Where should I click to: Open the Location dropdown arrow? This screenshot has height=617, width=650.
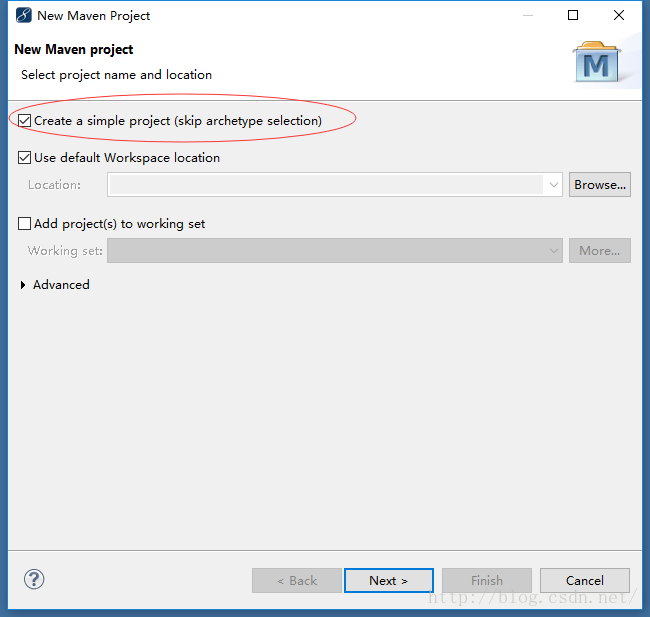[553, 185]
